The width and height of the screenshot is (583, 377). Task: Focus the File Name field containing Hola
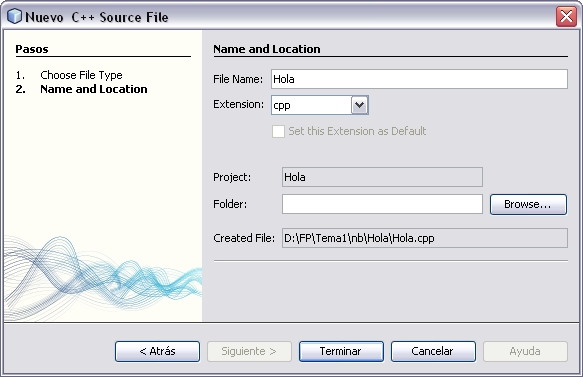[419, 79]
